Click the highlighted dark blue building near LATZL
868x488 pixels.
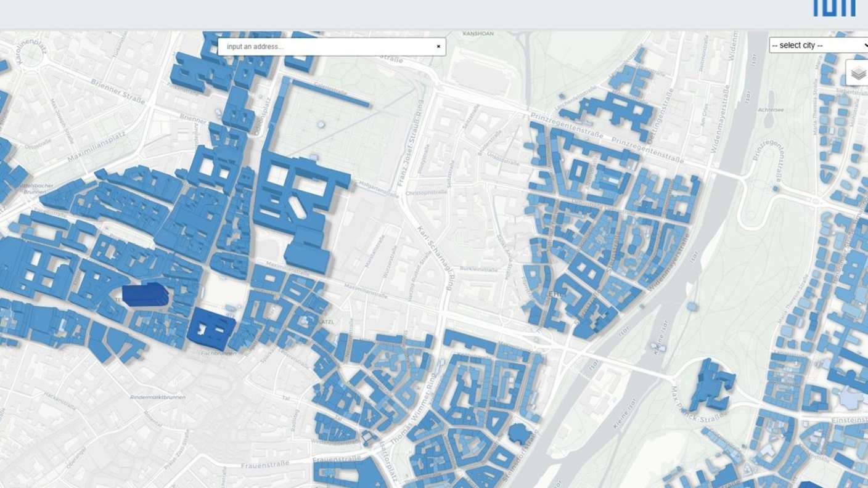(213, 330)
